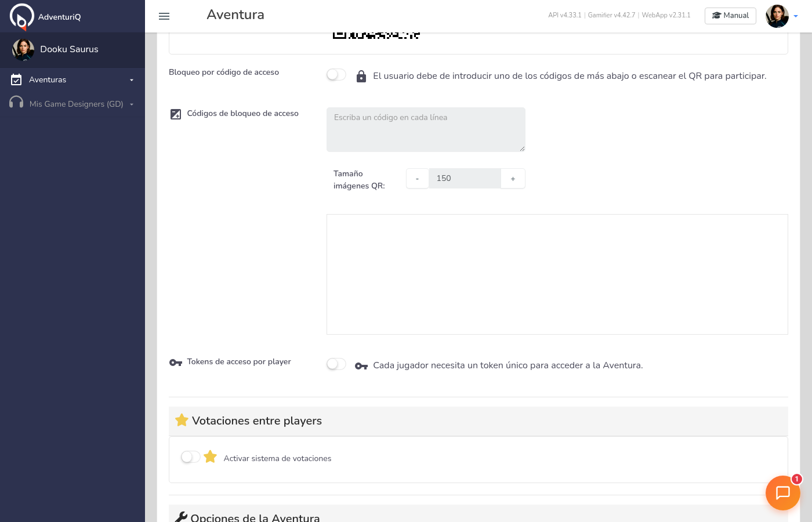Viewport: 812px width, 522px height.
Task: Click the Códigos de bloqueo icon
Action: click(175, 114)
